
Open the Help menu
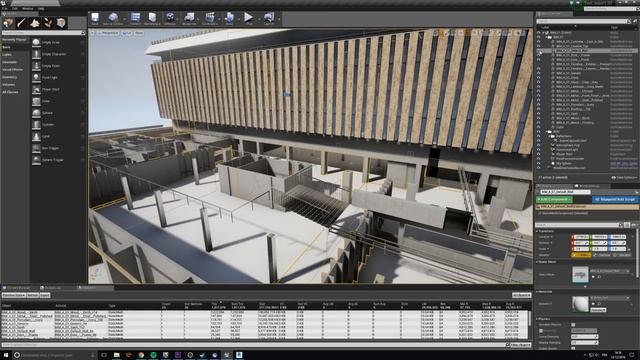41,8
